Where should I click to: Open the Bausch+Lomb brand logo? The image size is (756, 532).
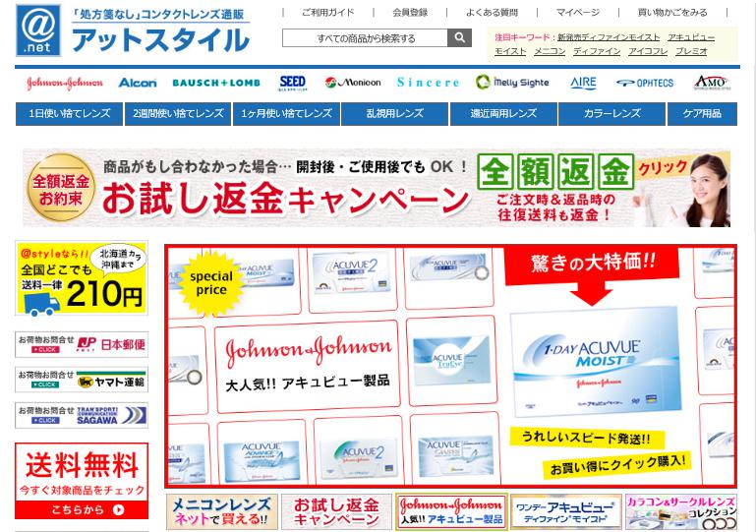(x=216, y=83)
